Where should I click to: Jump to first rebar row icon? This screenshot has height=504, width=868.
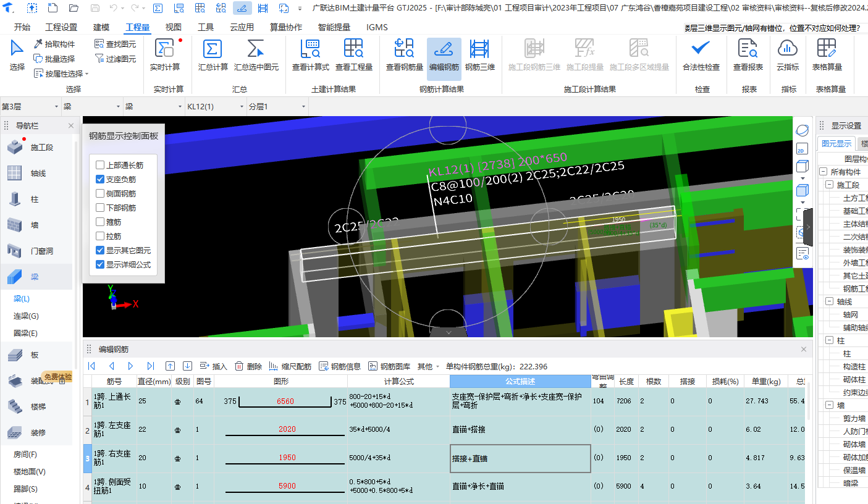pos(92,366)
